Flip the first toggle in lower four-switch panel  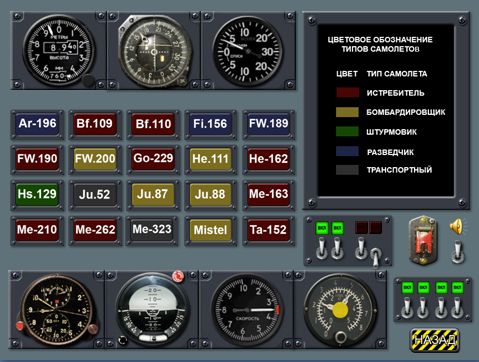(407, 307)
